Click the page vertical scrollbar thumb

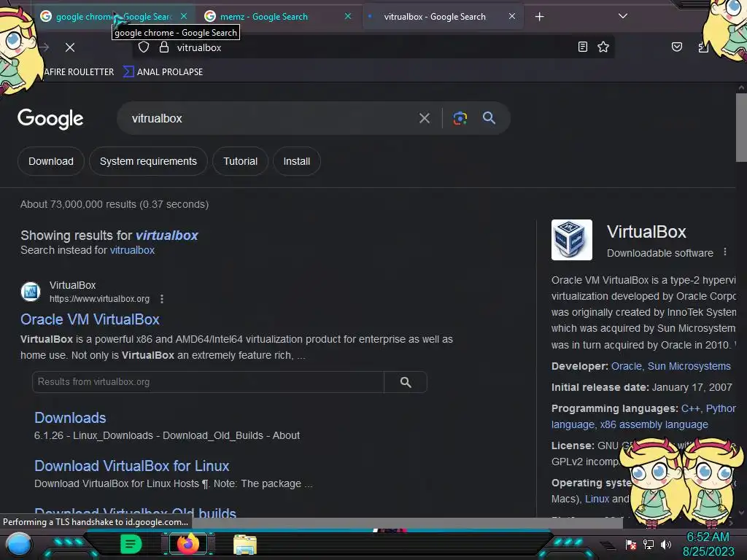[741, 128]
